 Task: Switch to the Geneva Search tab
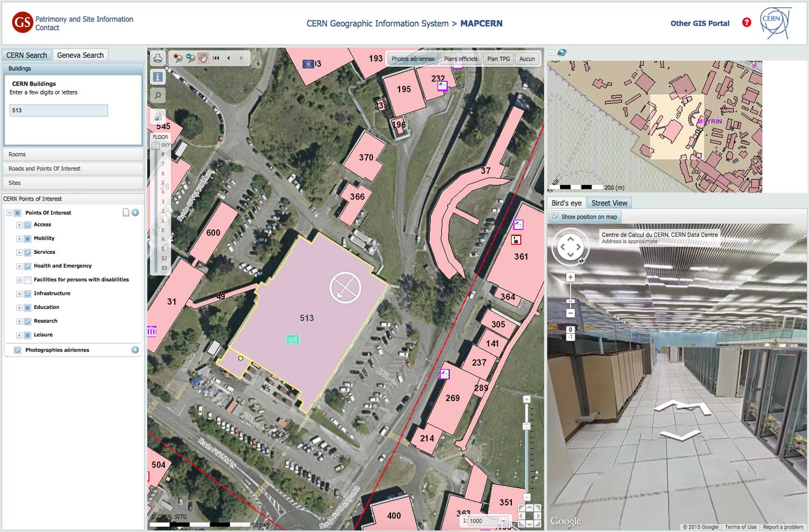tap(80, 54)
